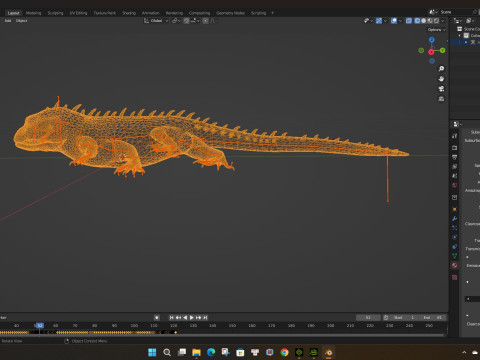Add a new workspace with plus button
Viewport: 480px width, 360px height.
(x=272, y=13)
